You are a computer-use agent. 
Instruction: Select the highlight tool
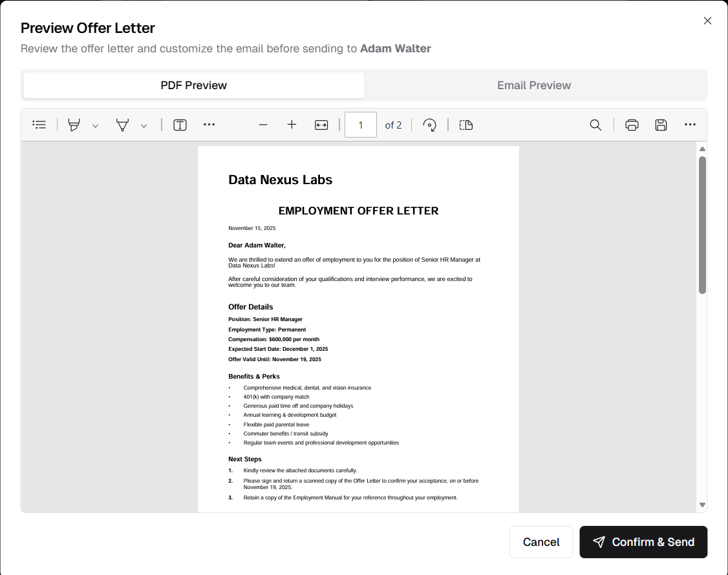click(74, 125)
